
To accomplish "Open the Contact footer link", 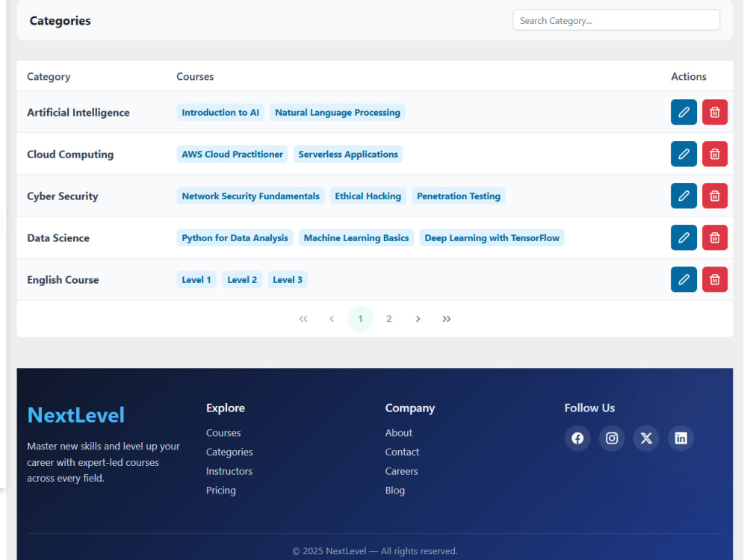I will click(402, 452).
